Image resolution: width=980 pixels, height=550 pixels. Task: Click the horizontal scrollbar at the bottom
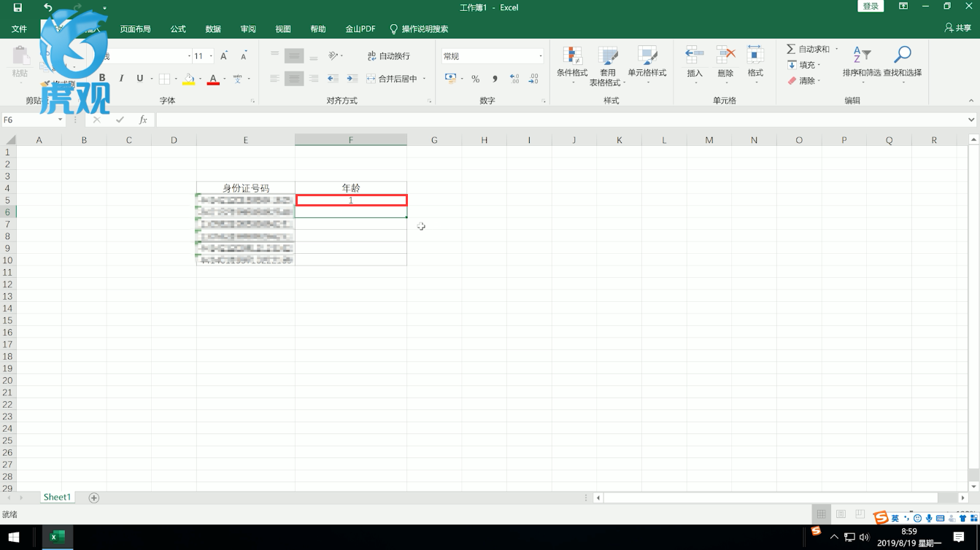point(771,497)
